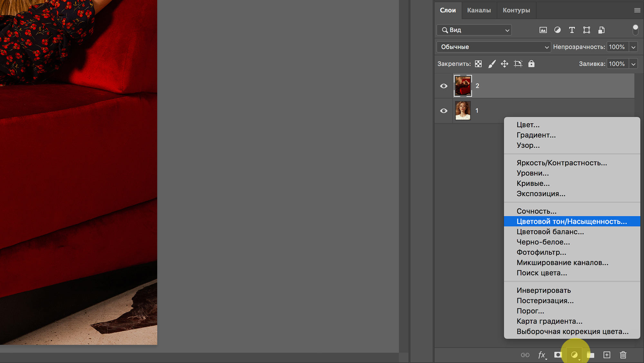The image size is (644, 363).
Task: Expand the Непрозрачность opacity dropdown arrow
Action: point(633,47)
